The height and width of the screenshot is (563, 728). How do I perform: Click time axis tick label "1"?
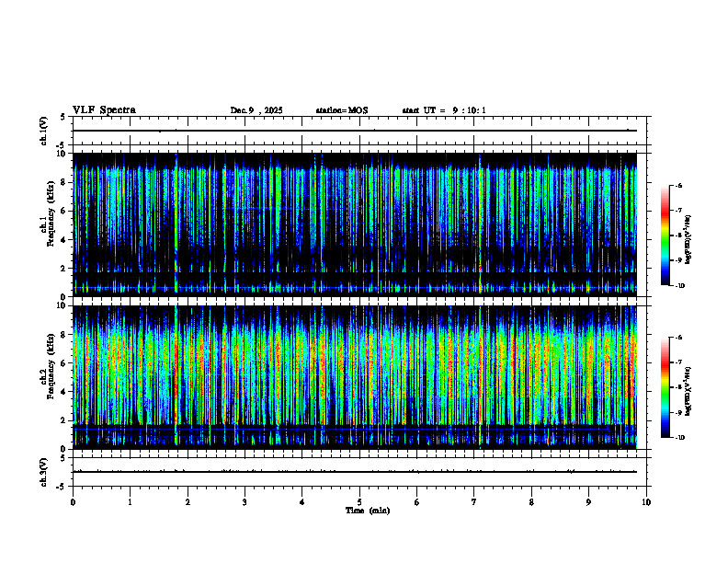click(x=130, y=502)
